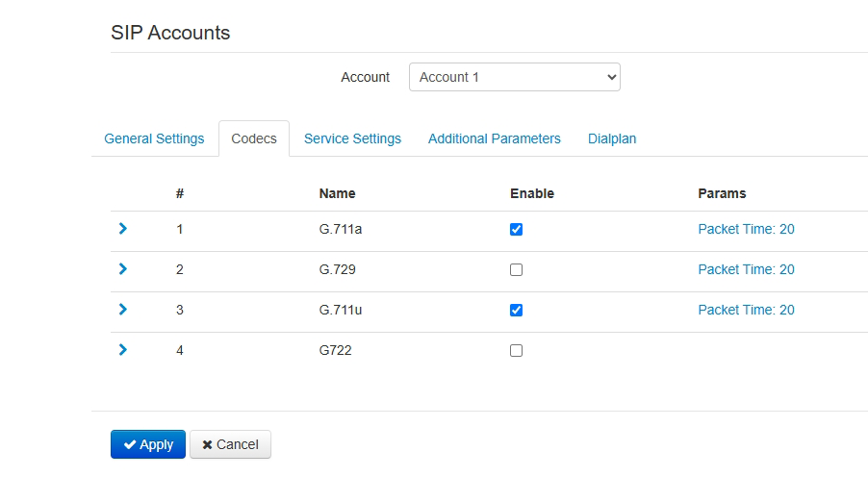The image size is (868, 477).
Task: Expand the G.729 codec row chevron
Action: [x=122, y=269]
